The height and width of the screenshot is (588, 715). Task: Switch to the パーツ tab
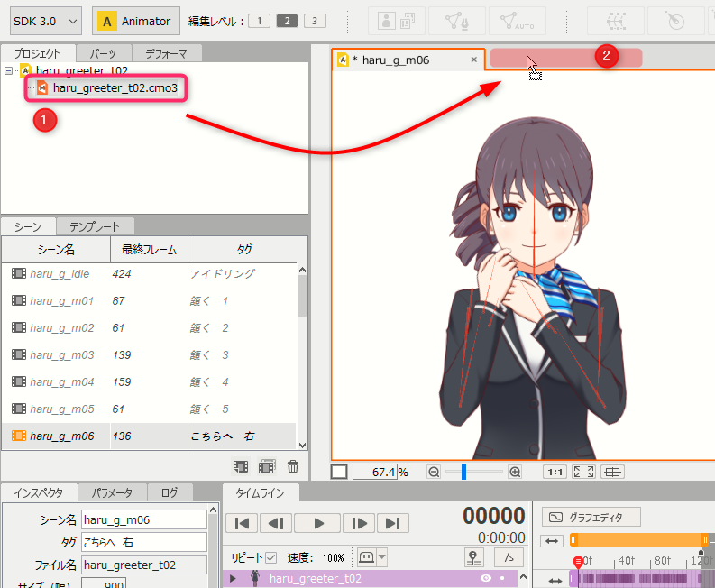tap(103, 53)
